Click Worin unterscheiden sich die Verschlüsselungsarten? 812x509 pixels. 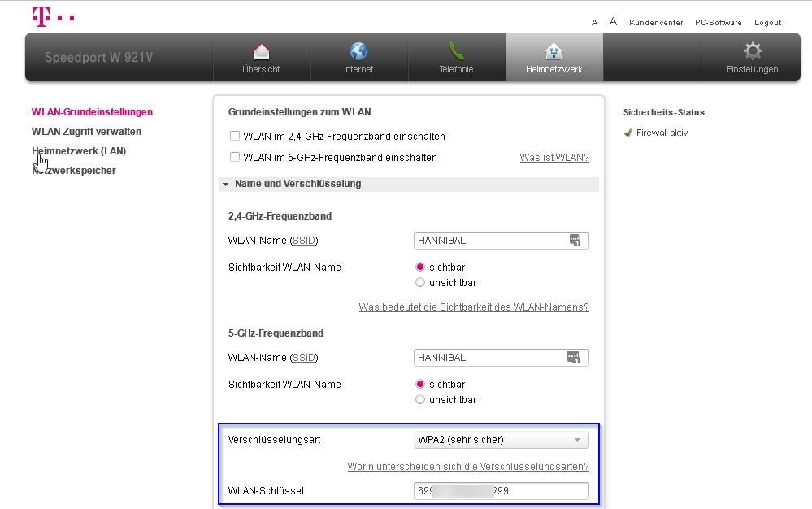468,466
